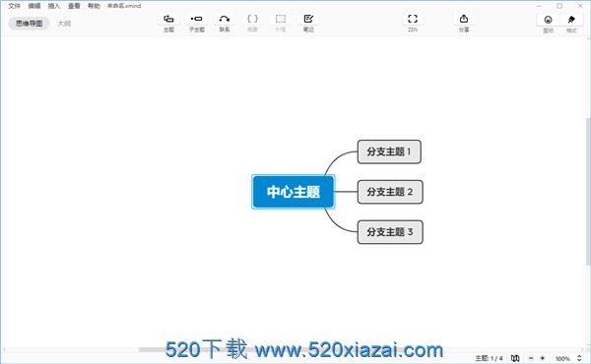Click the 主题 1/4 topic count
This screenshot has height=364, width=591.
pos(489,358)
